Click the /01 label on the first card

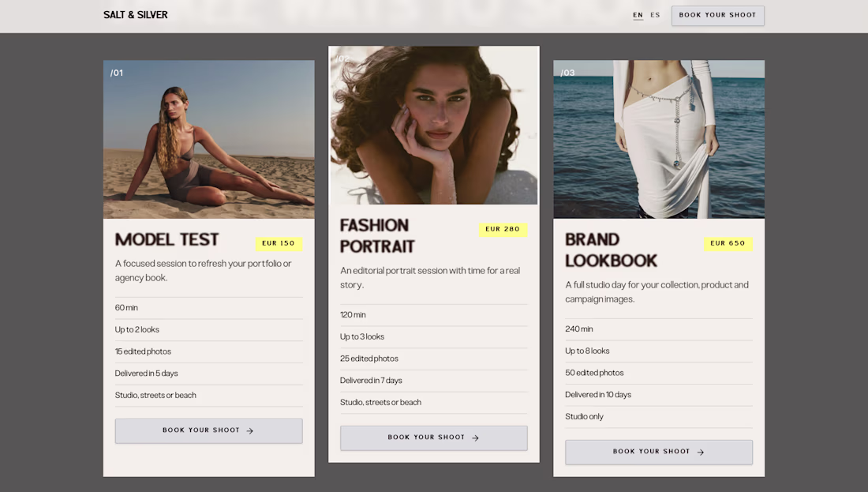[x=117, y=73]
